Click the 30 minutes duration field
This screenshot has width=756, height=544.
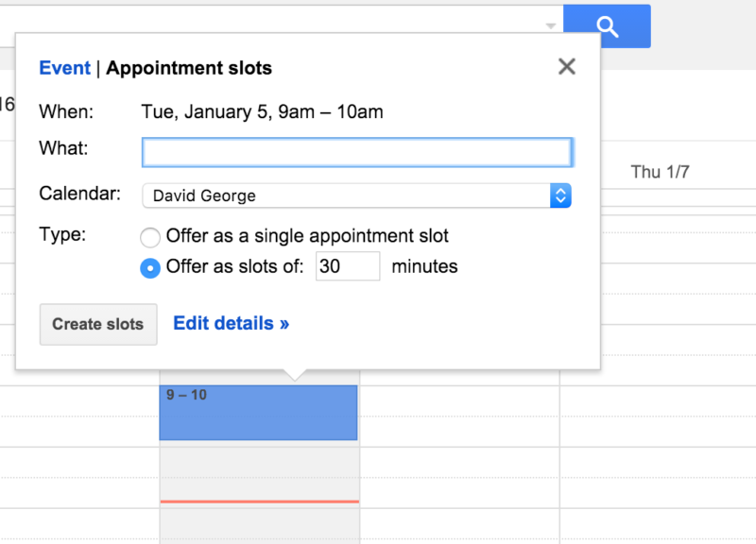(348, 266)
